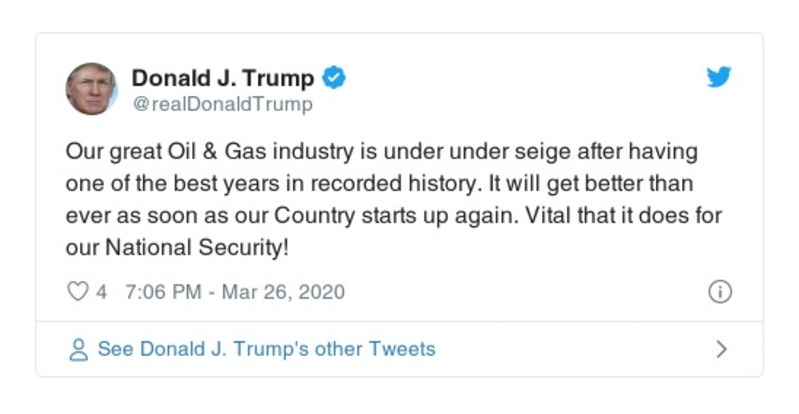Click the Donald J. Trump display name
The height and width of the screenshot is (414, 799).
223,77
